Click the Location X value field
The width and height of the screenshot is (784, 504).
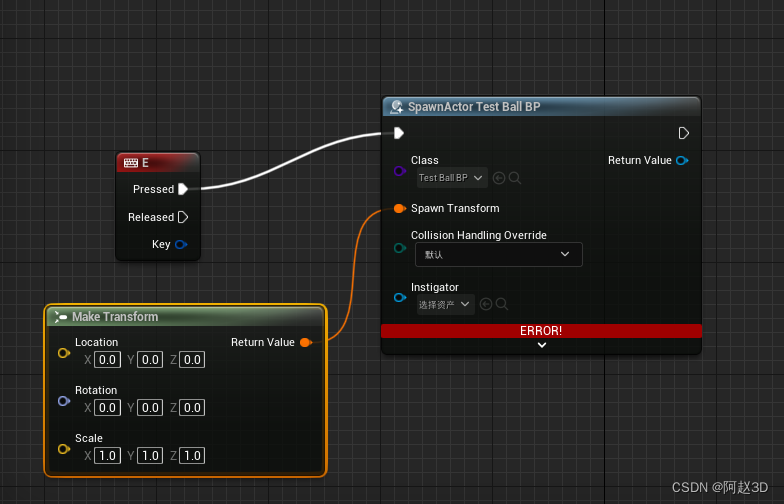108,360
